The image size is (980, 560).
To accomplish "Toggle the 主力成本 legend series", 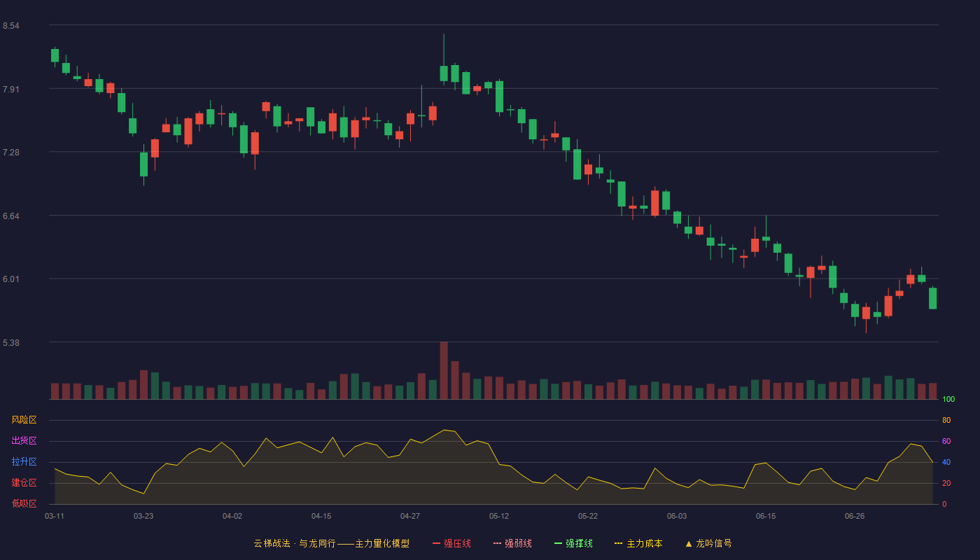I will point(638,543).
